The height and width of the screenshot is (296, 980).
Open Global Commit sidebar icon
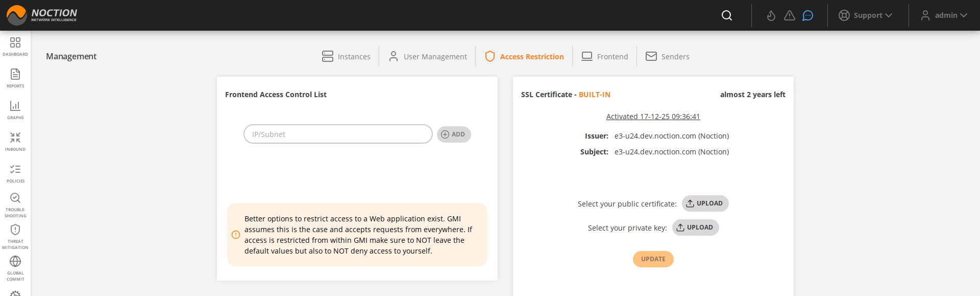coord(15,268)
